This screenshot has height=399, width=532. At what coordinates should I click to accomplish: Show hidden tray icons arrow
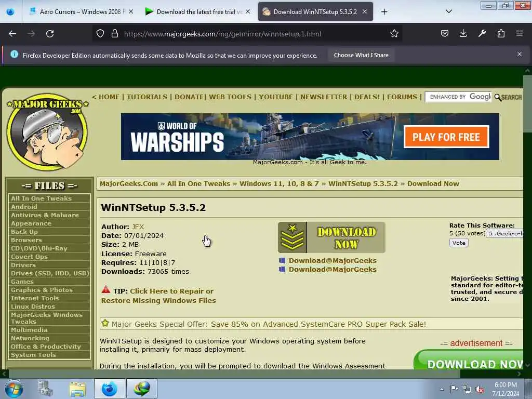[442, 390]
